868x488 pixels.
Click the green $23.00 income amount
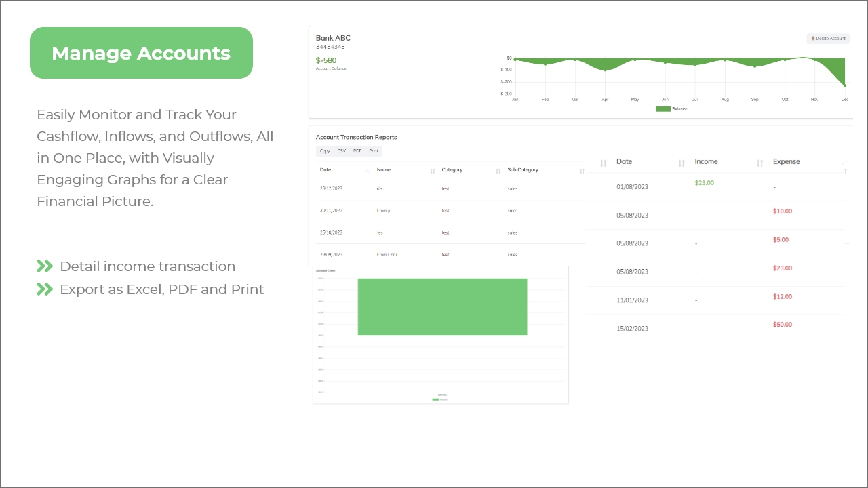click(704, 183)
